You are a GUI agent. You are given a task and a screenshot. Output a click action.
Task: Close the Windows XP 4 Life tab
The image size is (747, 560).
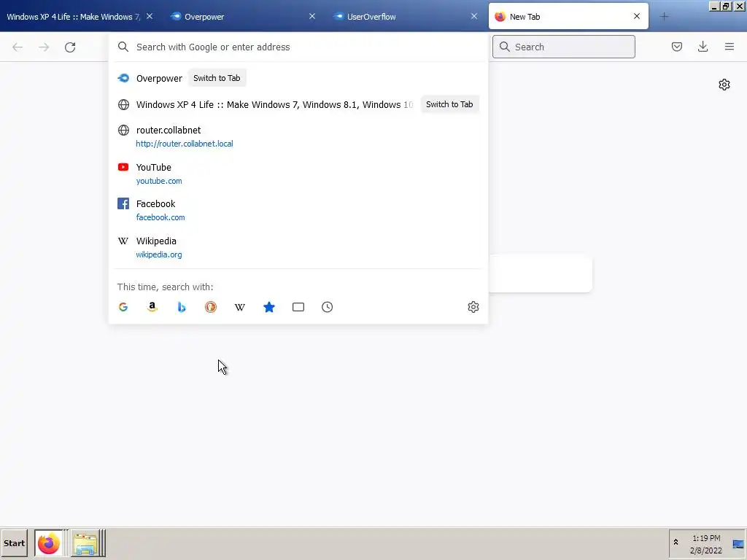(x=150, y=16)
